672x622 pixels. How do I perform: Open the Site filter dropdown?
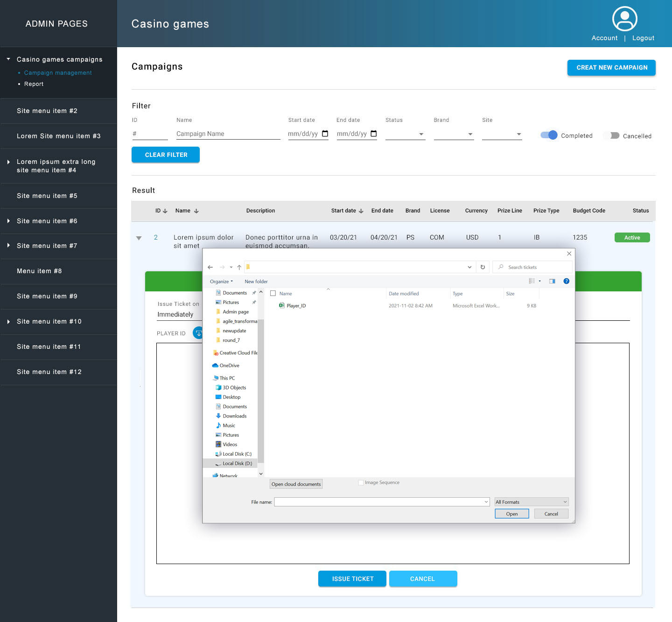502,134
